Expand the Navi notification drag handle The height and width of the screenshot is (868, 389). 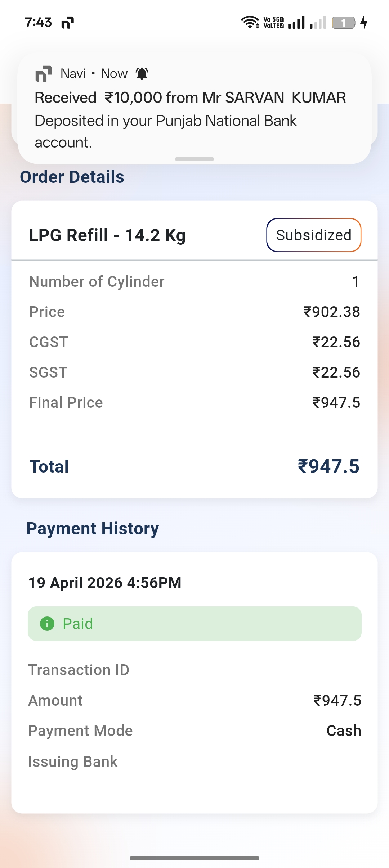click(x=194, y=159)
